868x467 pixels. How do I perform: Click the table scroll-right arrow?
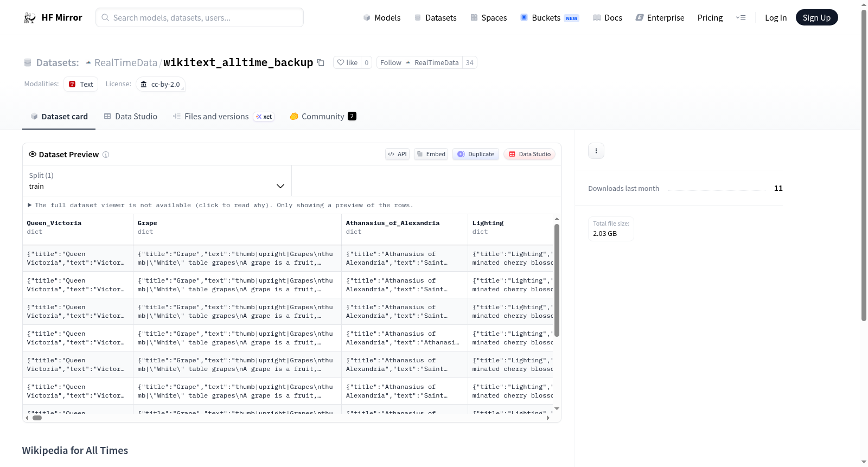[548, 418]
